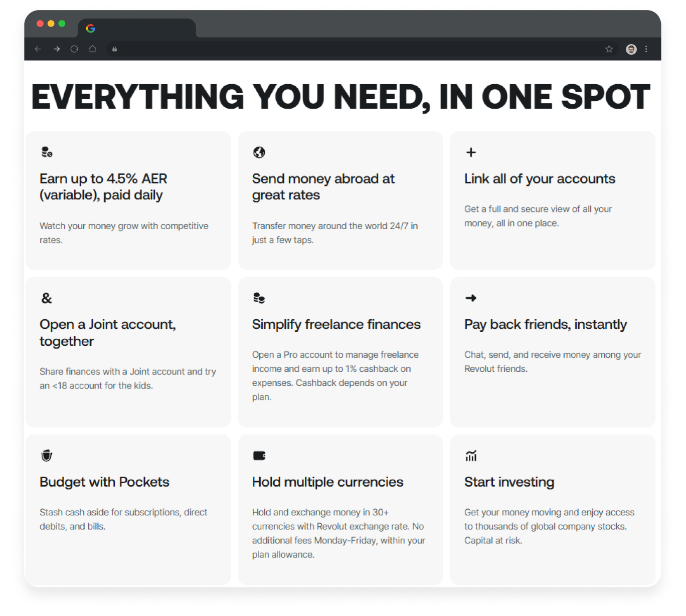Viewport: 686px width, 616px height.
Task: Click the globe icon above Send money abroad
Action: click(259, 152)
